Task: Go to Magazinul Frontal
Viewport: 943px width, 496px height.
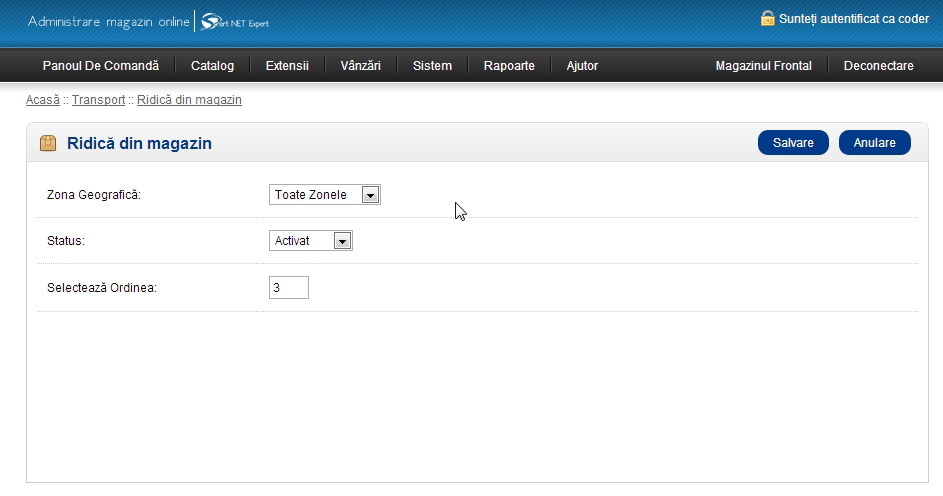Action: pyautogui.click(x=763, y=66)
